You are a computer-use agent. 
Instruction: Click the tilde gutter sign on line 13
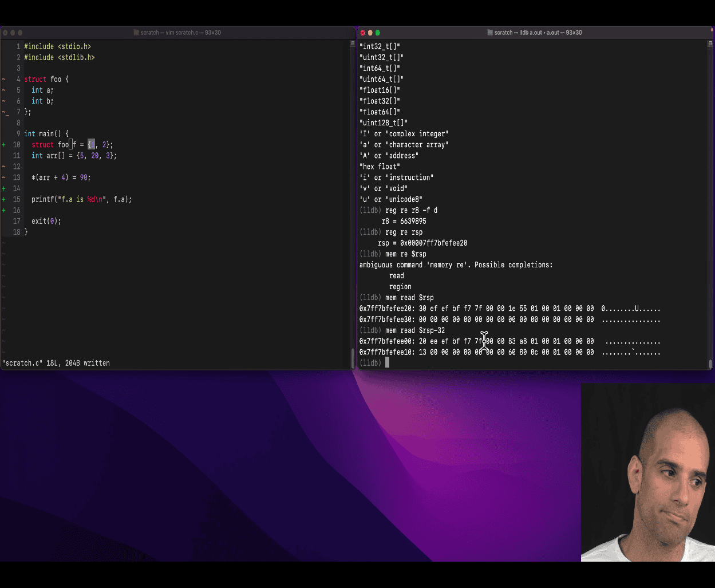pyautogui.click(x=4, y=177)
